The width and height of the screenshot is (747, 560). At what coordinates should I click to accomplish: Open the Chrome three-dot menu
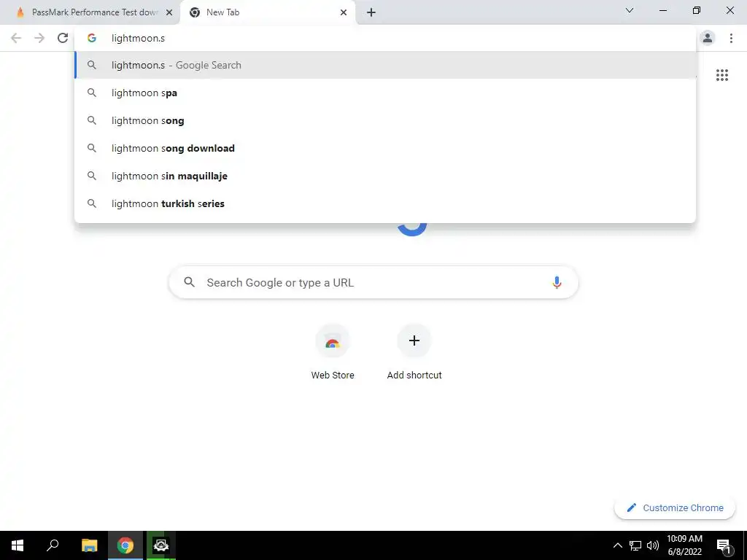click(x=731, y=38)
